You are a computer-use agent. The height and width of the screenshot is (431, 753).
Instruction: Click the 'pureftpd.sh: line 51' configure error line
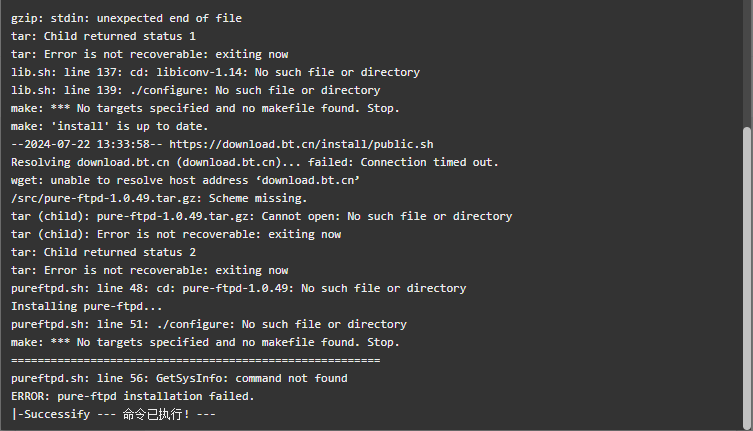pyautogui.click(x=209, y=324)
